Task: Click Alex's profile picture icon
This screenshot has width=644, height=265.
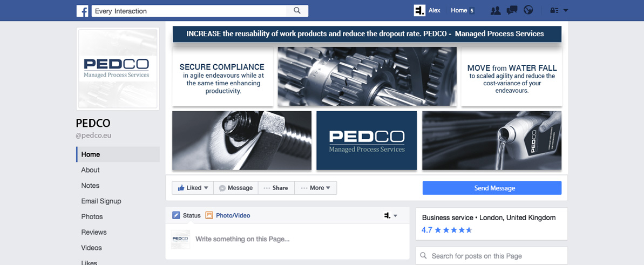Action: click(419, 11)
